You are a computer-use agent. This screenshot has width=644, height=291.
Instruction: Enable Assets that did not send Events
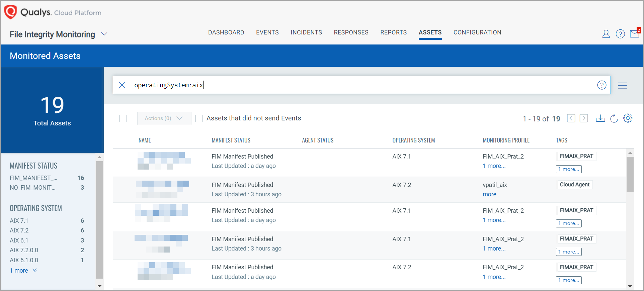[199, 118]
